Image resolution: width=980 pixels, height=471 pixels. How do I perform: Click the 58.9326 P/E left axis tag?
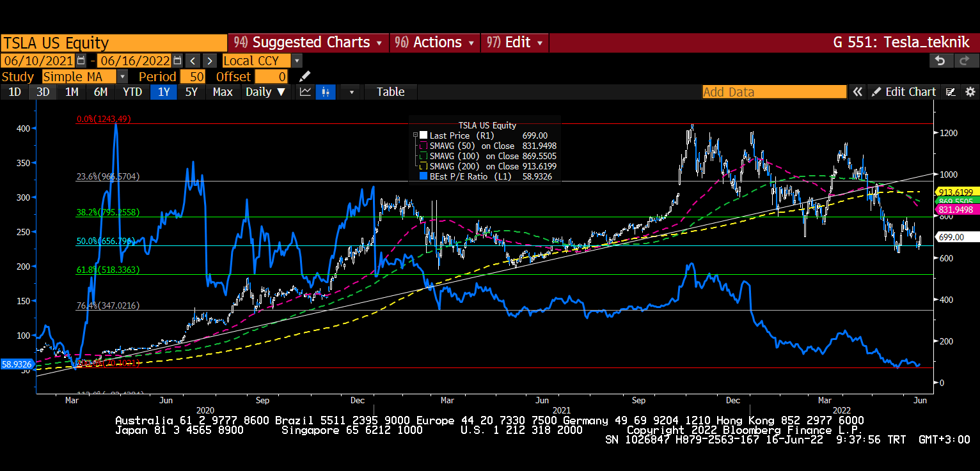(17, 364)
